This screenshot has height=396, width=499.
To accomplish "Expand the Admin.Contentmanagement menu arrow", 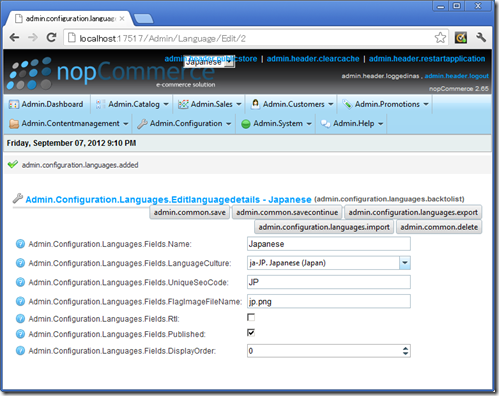I will coord(126,124).
